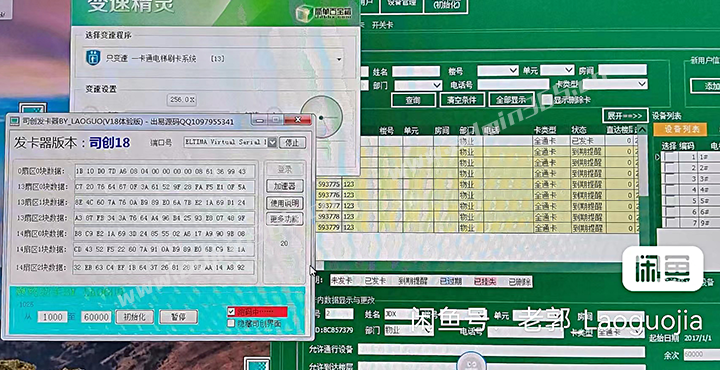Click the 状态 column header
Viewport: 720px width, 370px height.
[578, 130]
